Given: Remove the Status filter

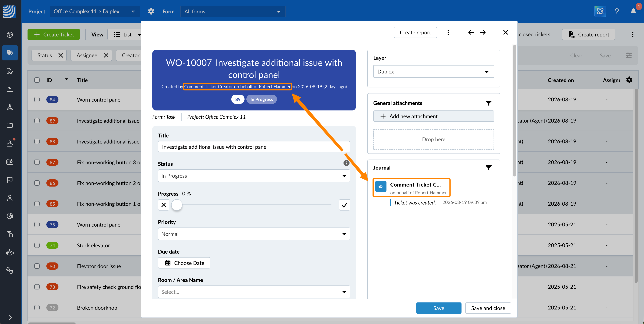Looking at the screenshot, I should (61, 55).
